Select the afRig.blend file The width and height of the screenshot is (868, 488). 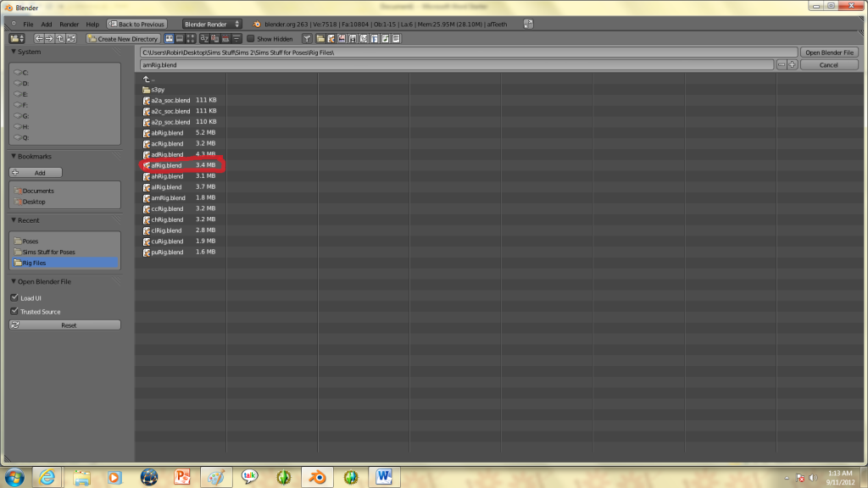tap(180, 165)
